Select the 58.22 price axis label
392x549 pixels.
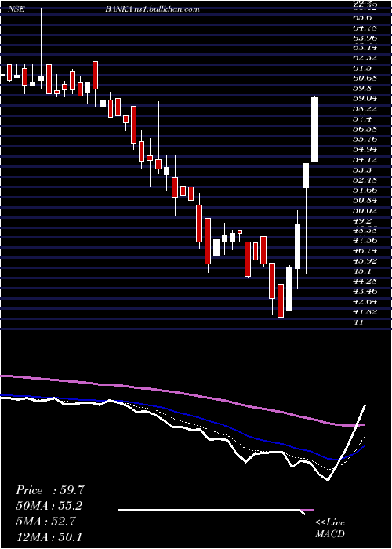366,108
